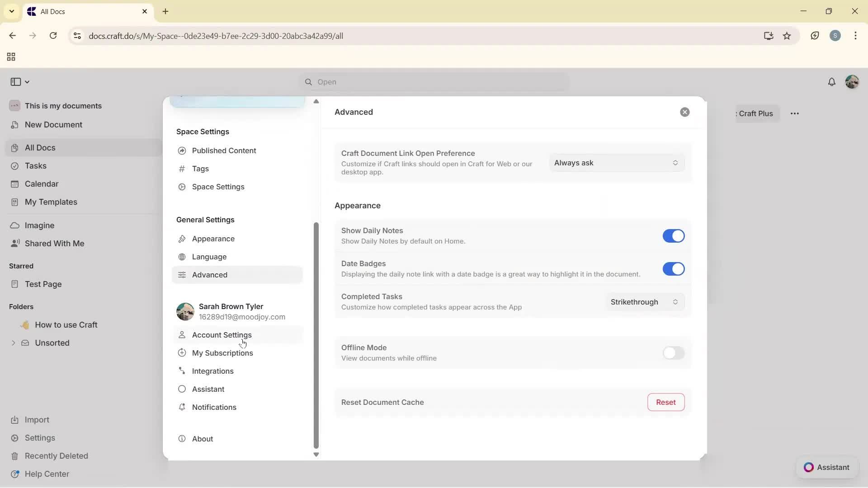Open the Help Center link
868x488 pixels.
pos(47,474)
